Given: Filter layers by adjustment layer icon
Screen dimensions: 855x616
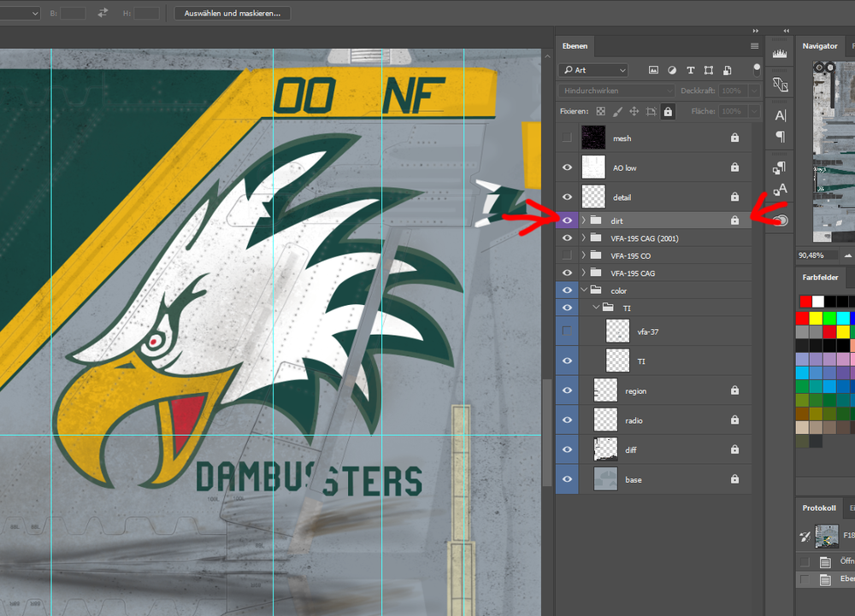Looking at the screenshot, I should pyautogui.click(x=672, y=70).
